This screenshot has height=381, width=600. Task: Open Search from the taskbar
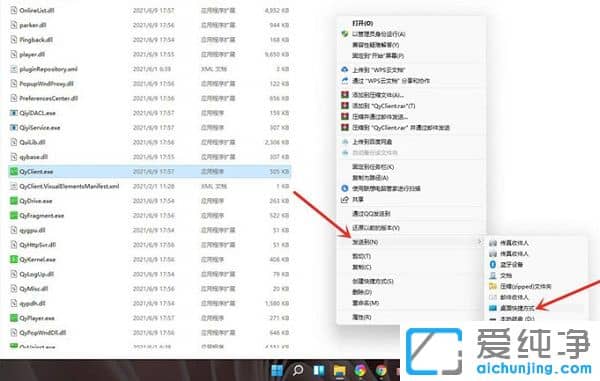pos(298,370)
